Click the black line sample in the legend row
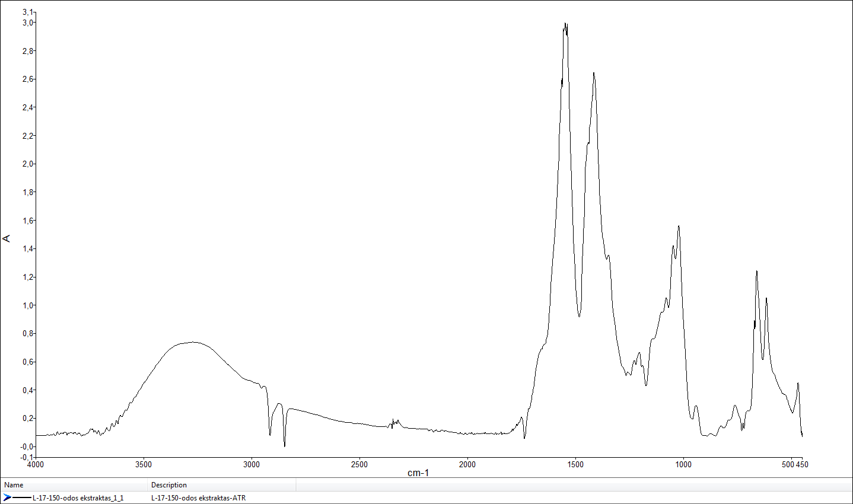Screen dimensions: 853x504 point(22,497)
